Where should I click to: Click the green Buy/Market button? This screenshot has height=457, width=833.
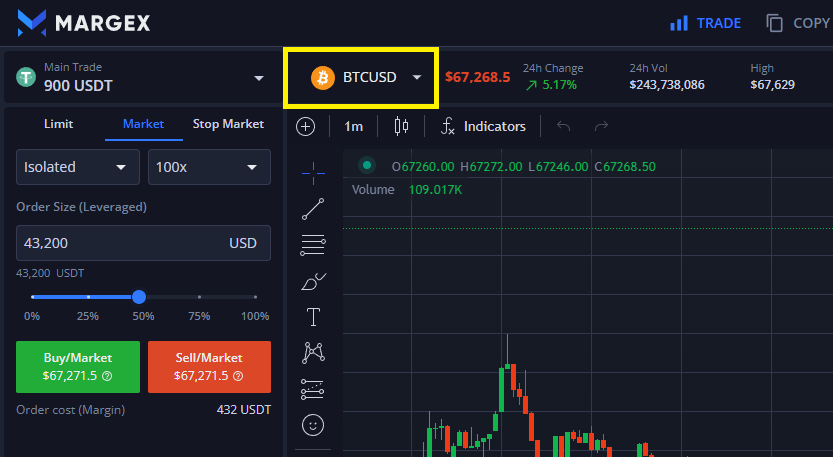[78, 366]
